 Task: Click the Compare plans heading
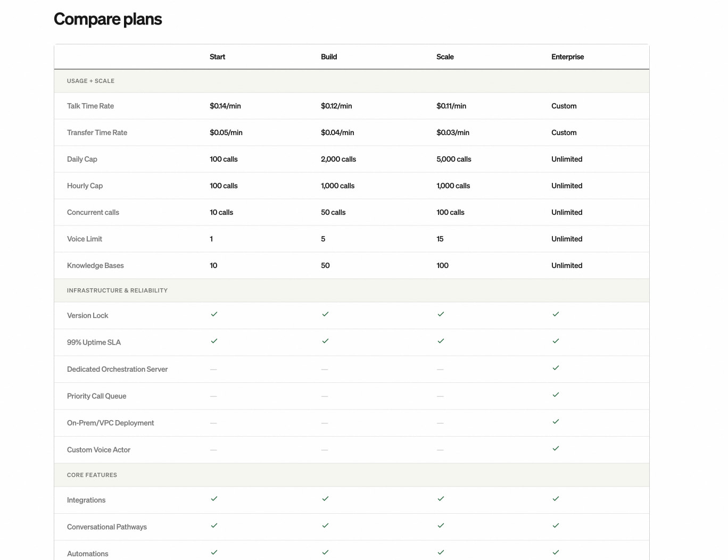(x=108, y=20)
